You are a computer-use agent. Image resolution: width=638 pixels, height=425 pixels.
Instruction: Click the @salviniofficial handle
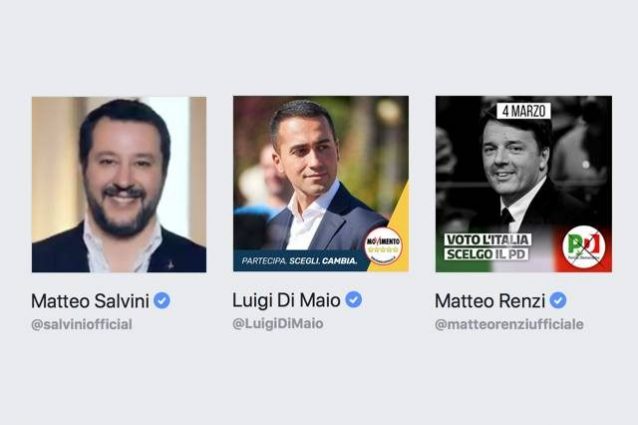(x=82, y=325)
